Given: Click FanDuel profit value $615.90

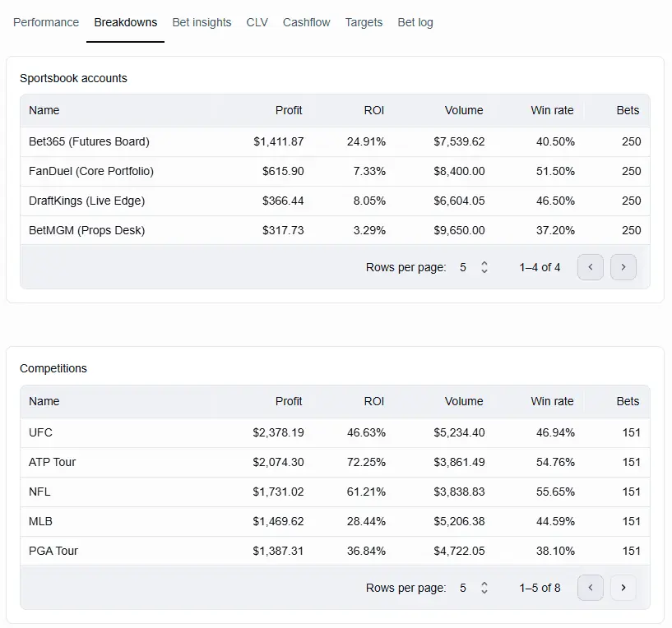Looking at the screenshot, I should tap(283, 171).
